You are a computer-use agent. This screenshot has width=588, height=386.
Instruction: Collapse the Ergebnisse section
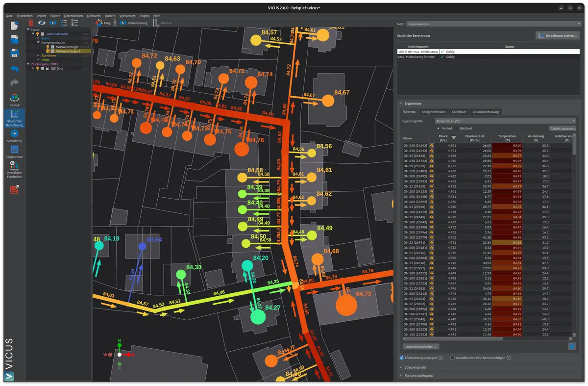pos(400,103)
